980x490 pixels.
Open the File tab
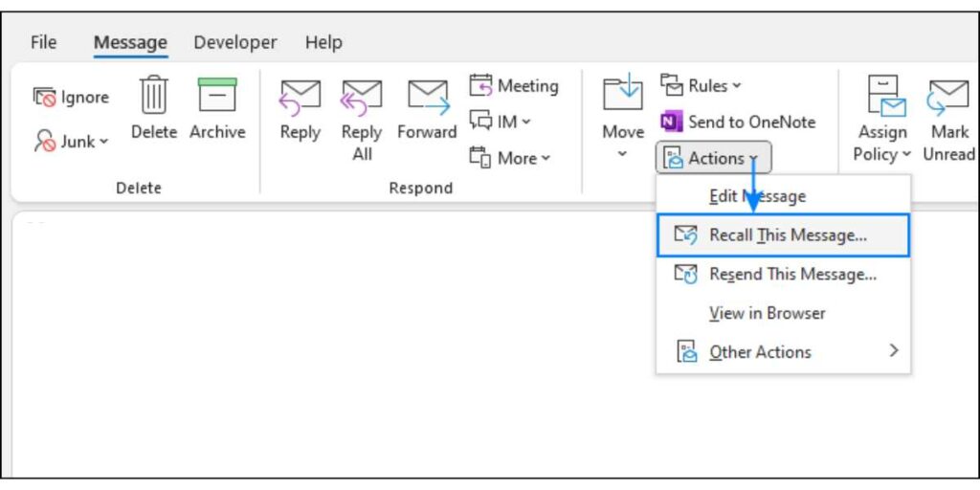43,42
